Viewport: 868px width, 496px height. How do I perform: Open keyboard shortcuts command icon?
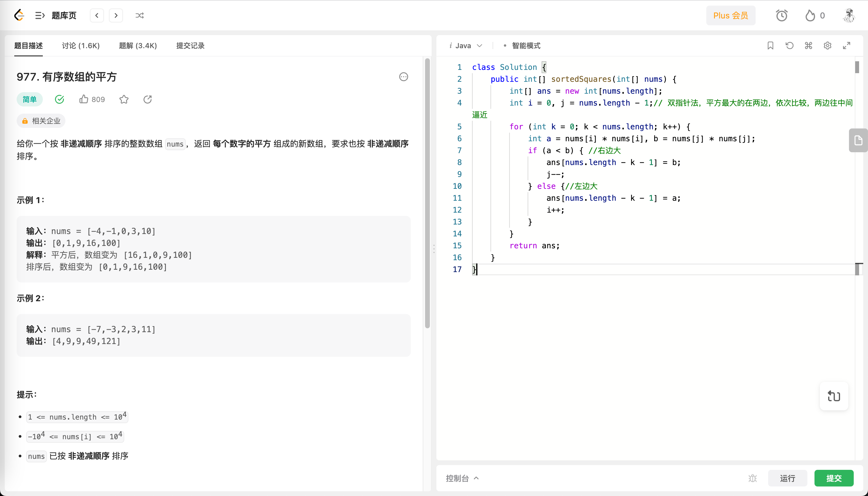point(809,46)
